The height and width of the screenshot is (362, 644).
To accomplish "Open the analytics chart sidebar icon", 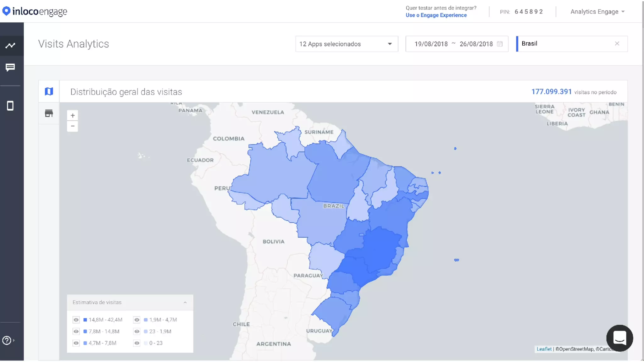I will pyautogui.click(x=10, y=46).
